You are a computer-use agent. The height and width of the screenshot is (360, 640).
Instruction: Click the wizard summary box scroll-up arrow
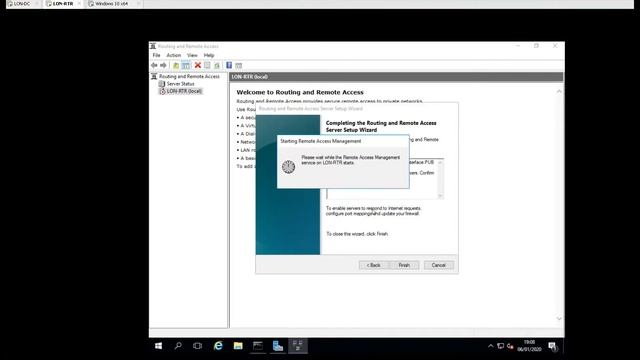440,162
